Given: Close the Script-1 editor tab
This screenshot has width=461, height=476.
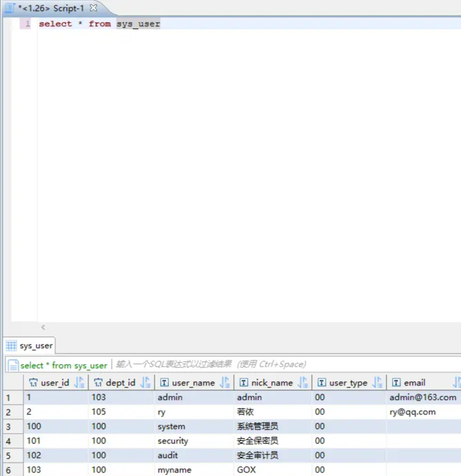Looking at the screenshot, I should [94, 8].
